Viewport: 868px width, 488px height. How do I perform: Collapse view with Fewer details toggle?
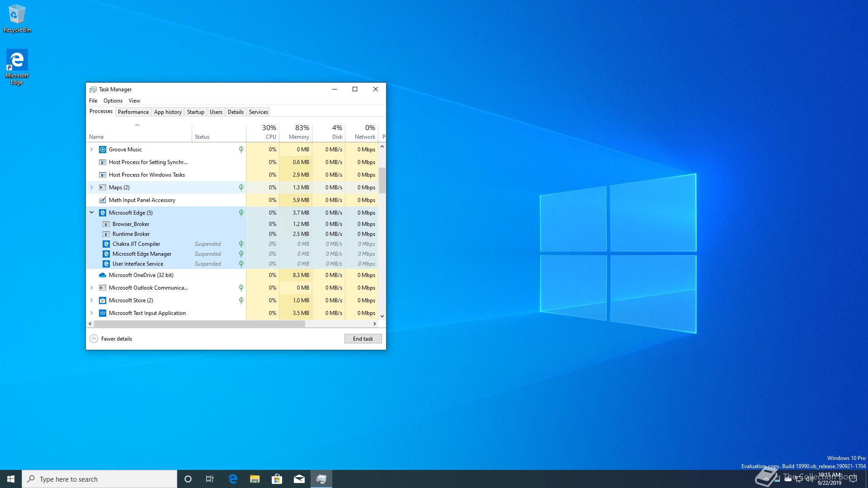pyautogui.click(x=111, y=339)
